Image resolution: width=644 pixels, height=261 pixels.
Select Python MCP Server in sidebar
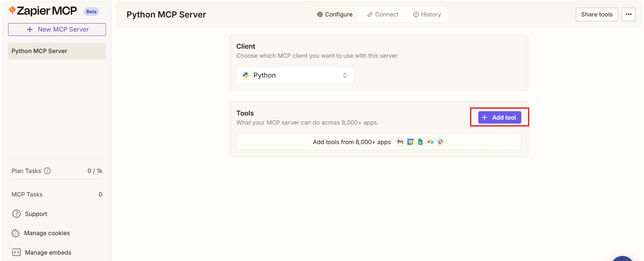[57, 51]
